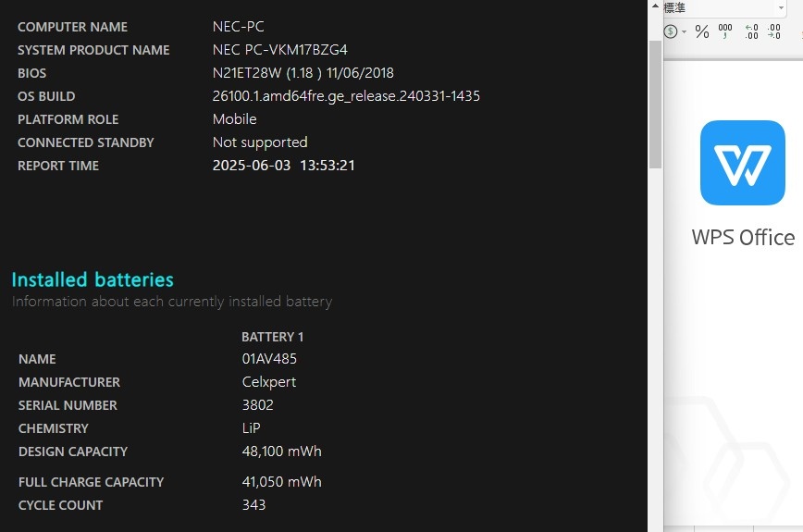Click the OS BUILD label
This screenshot has width=803, height=532.
46,96
